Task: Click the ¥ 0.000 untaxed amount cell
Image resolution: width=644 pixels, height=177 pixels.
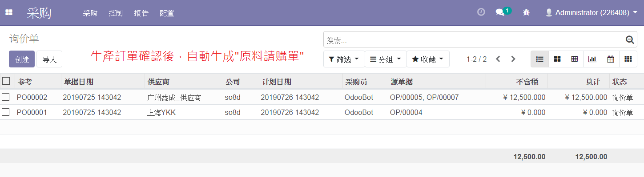Action: tap(533, 112)
